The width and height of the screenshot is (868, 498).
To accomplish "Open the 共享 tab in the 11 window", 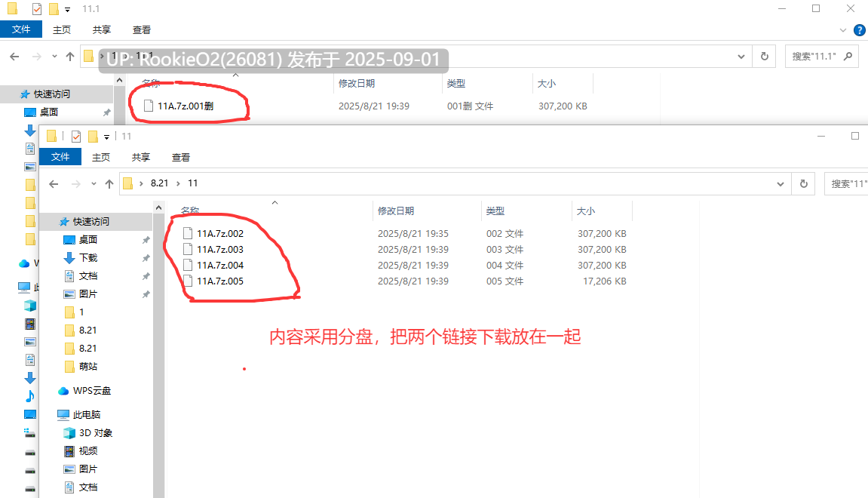I will tap(140, 157).
